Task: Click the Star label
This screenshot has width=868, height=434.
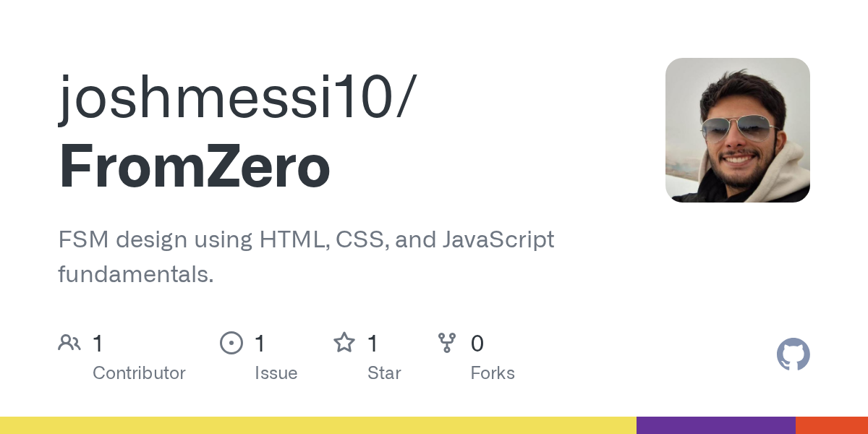Action: click(384, 373)
